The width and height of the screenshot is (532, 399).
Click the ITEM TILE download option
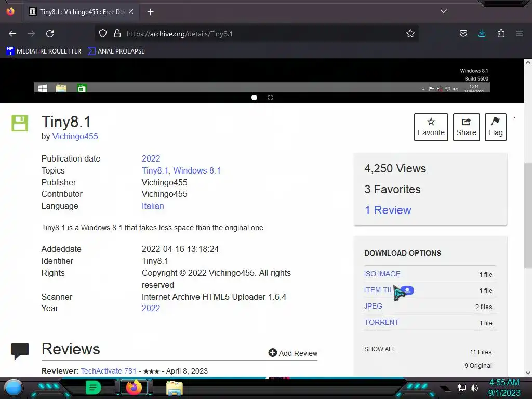[379, 290]
